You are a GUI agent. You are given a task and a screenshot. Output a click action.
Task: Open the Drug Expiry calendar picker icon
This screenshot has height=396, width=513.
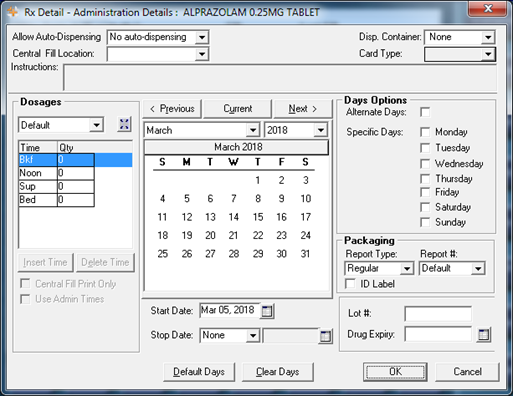coord(483,334)
